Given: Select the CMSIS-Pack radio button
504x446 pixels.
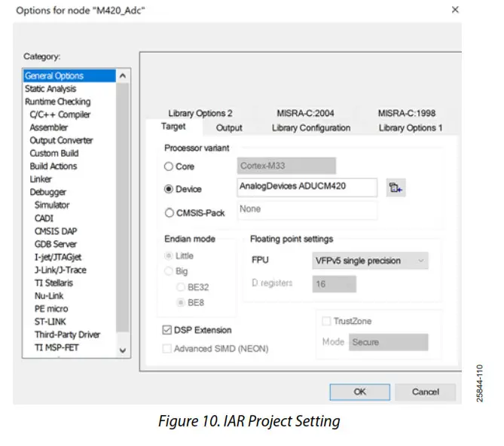Looking at the screenshot, I should tap(170, 212).
